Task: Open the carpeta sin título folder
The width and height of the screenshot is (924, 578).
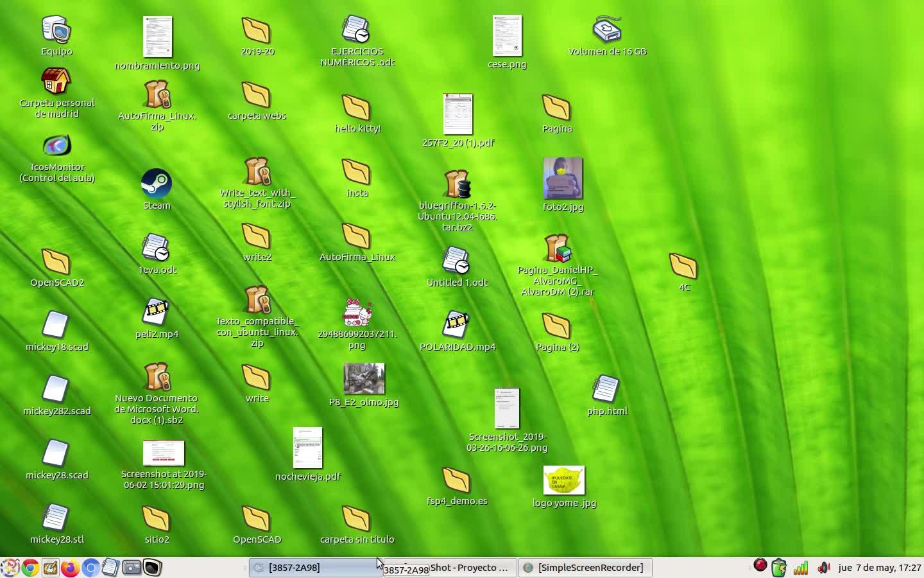Action: click(x=357, y=518)
